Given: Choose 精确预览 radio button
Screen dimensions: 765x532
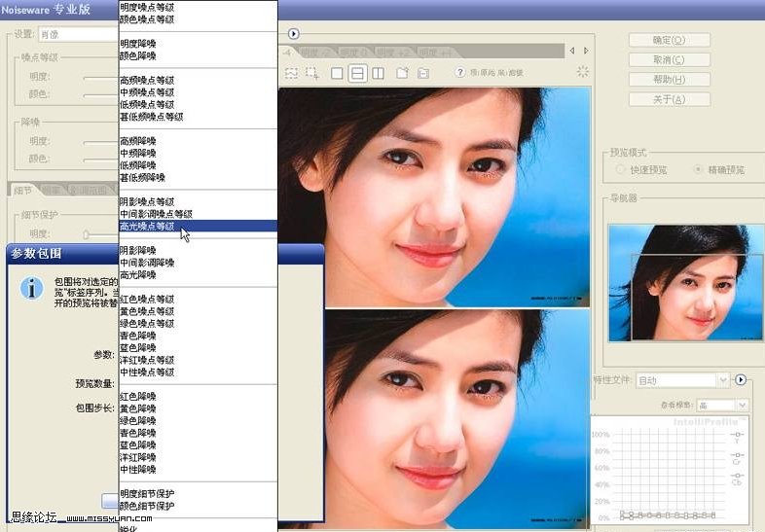Looking at the screenshot, I should tap(698, 169).
